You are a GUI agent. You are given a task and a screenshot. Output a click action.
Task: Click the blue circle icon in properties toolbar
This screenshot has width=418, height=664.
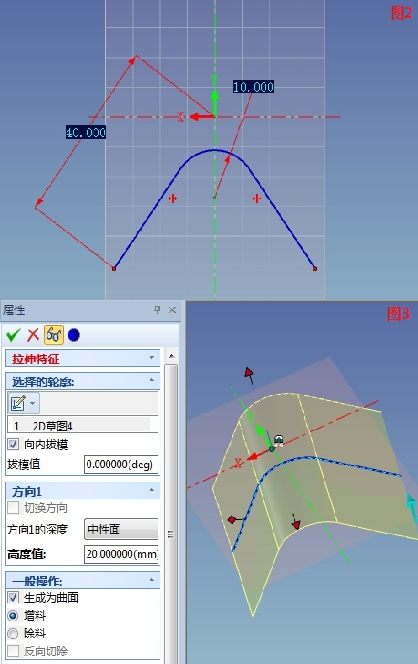point(74,335)
